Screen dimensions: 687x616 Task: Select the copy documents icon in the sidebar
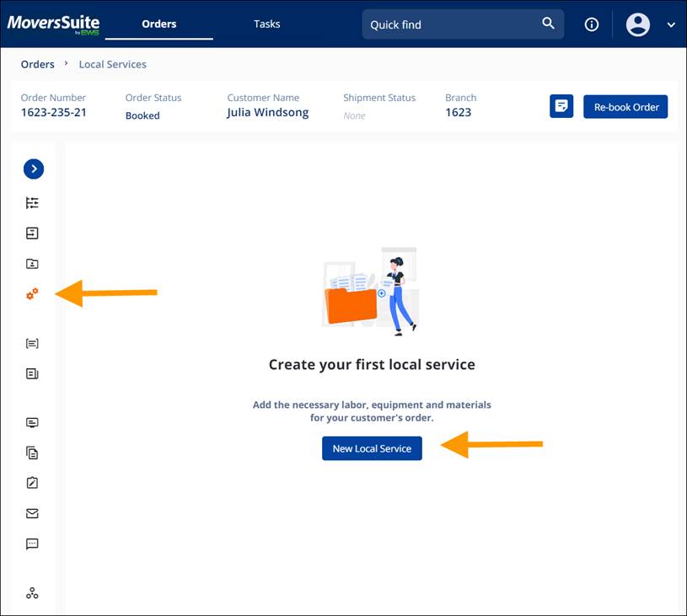click(32, 453)
